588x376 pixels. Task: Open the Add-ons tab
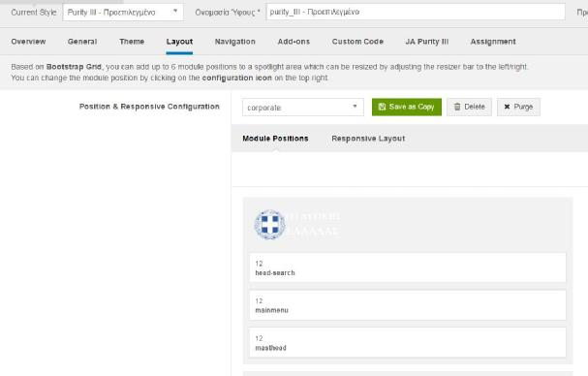(x=294, y=42)
